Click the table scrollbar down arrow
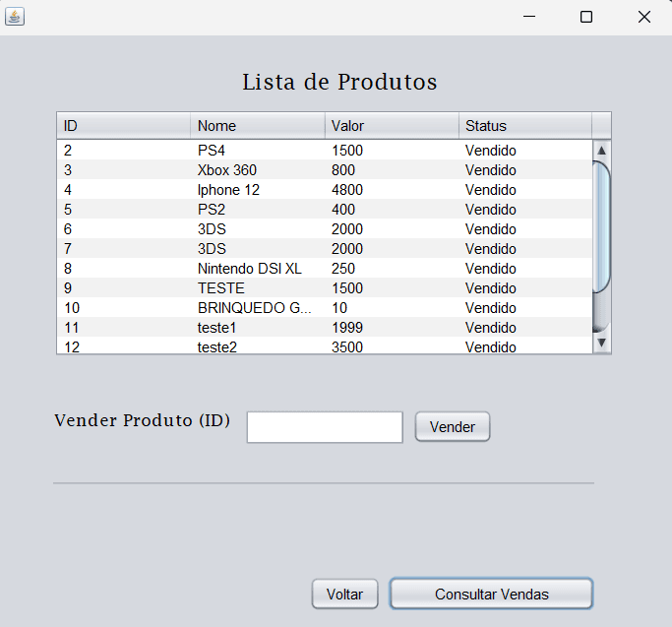The image size is (672, 627). pos(602,343)
